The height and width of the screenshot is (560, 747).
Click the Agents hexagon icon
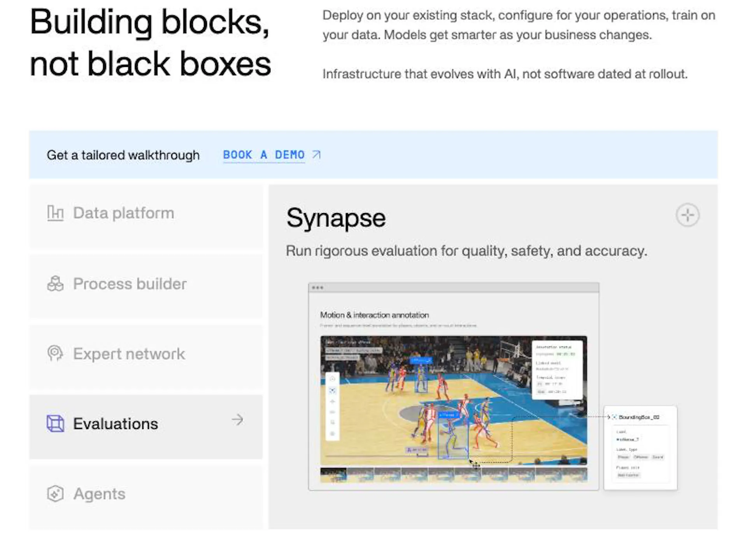(55, 494)
